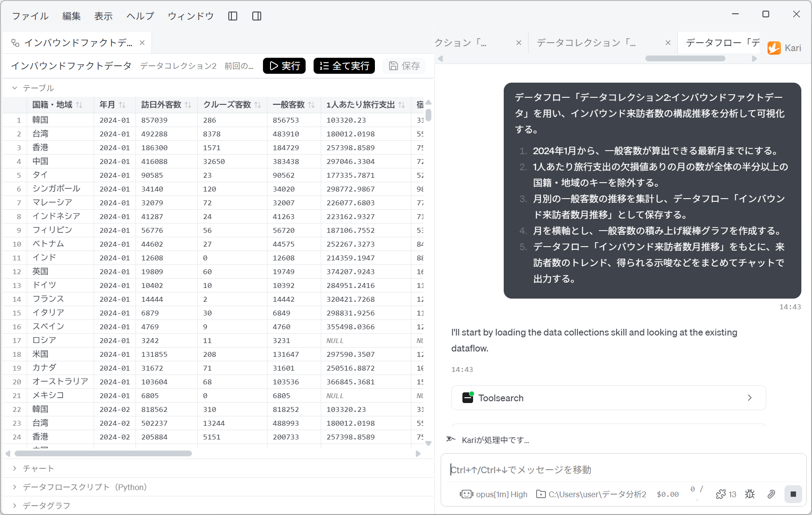This screenshot has height=515, width=812.
Task: Switch to データコレクション「… tab
Action: point(586,43)
